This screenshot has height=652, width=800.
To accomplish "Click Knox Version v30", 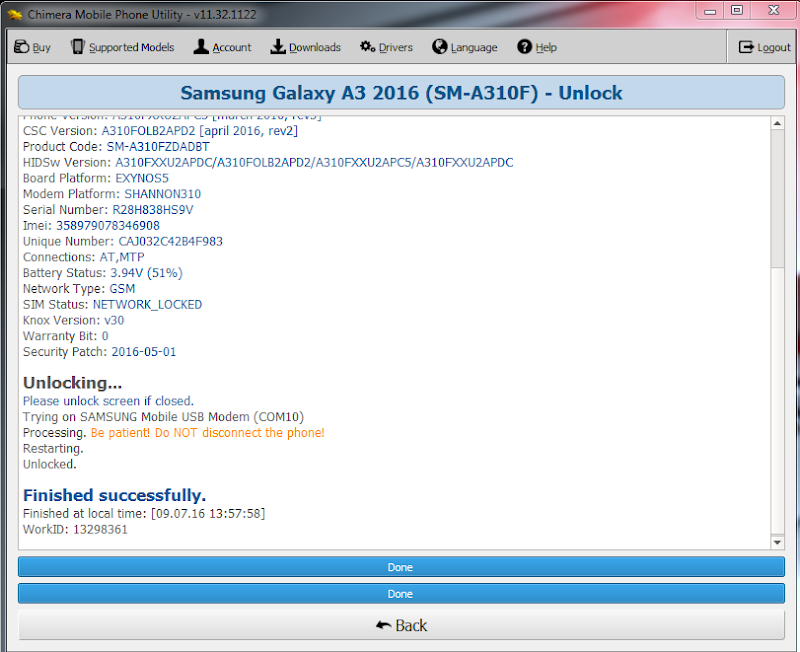I will tap(73, 320).
